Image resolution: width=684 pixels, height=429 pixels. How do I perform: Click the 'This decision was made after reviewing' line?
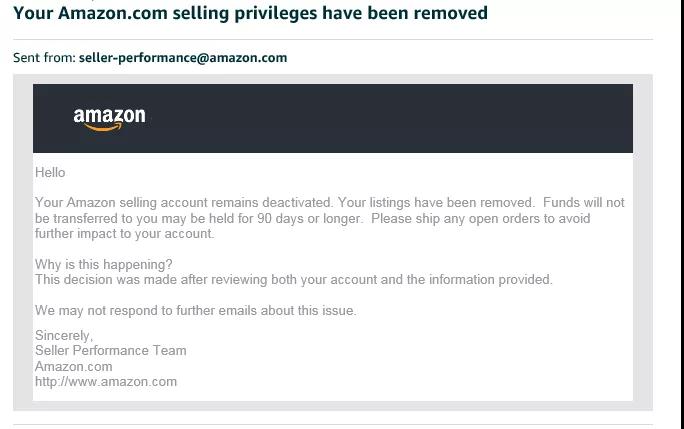click(294, 279)
